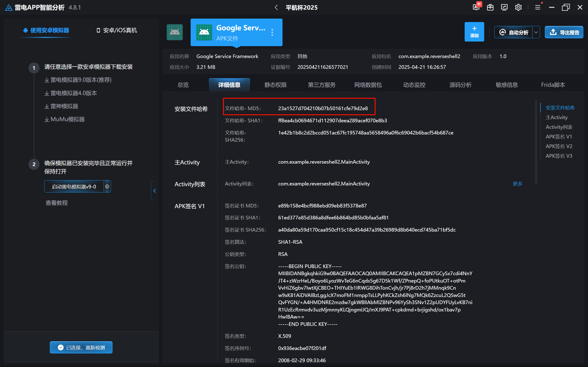Open the 动态监控 tab
Viewport: 588px width, 367px height.
tap(414, 85)
